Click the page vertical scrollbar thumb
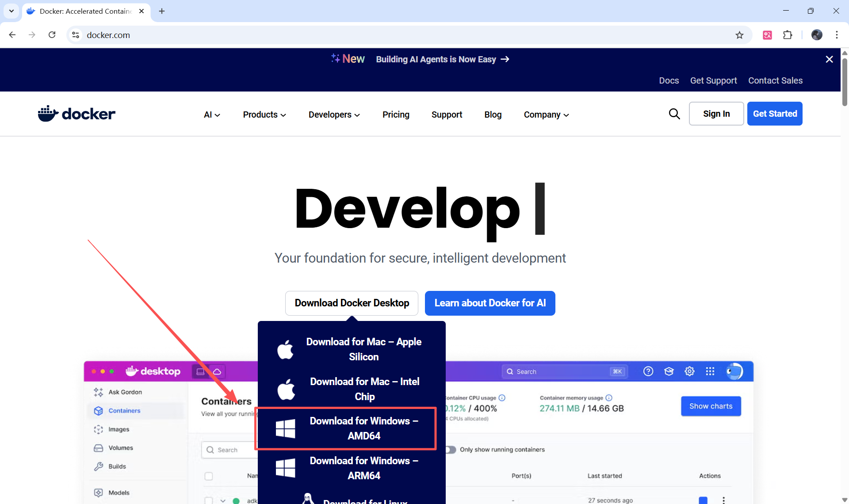 (845, 82)
